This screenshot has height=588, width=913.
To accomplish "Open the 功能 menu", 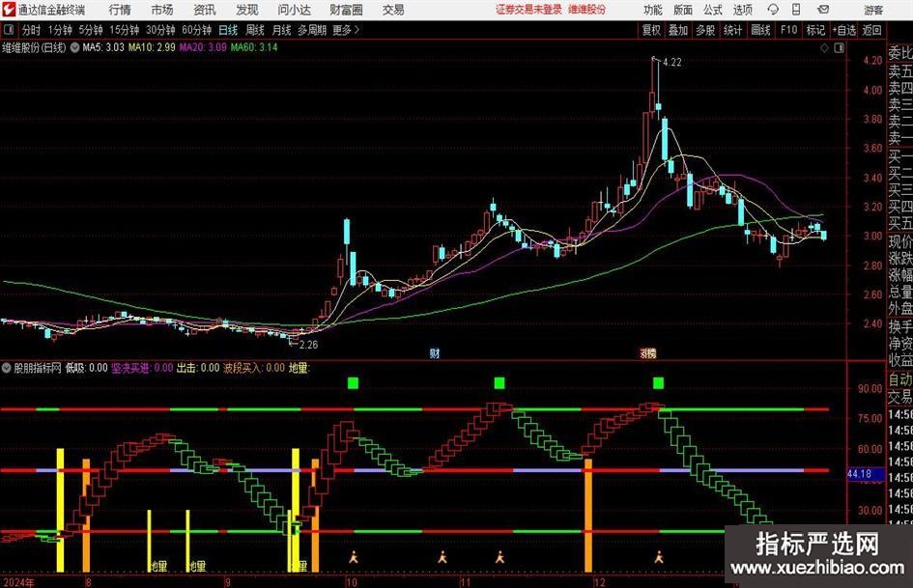I will 653,10.
